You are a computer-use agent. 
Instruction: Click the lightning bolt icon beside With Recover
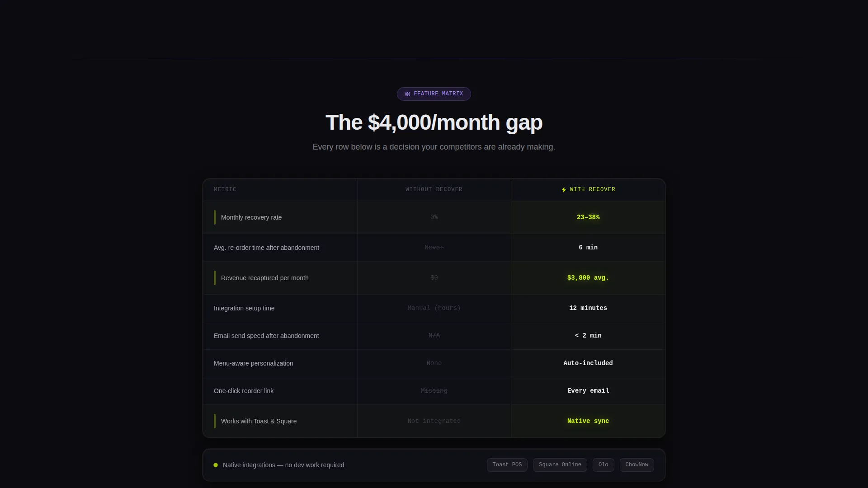564,190
